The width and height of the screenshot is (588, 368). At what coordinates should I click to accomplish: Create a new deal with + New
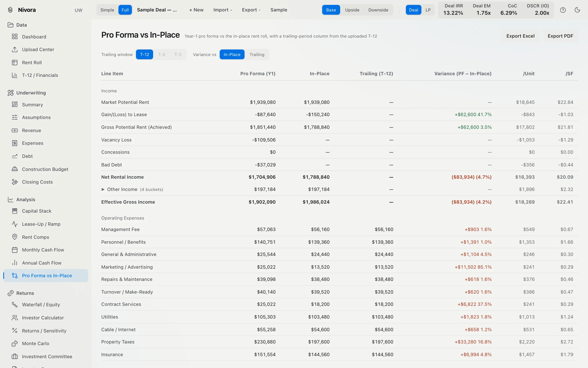tap(196, 10)
